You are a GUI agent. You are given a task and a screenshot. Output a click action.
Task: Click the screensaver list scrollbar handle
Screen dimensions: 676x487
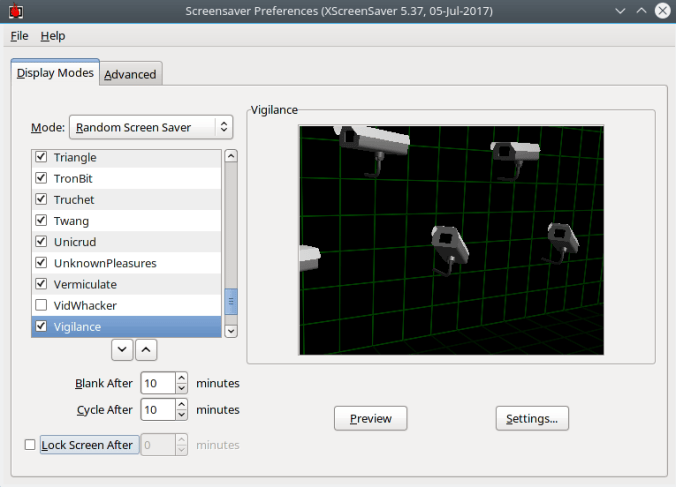pyautogui.click(x=231, y=302)
